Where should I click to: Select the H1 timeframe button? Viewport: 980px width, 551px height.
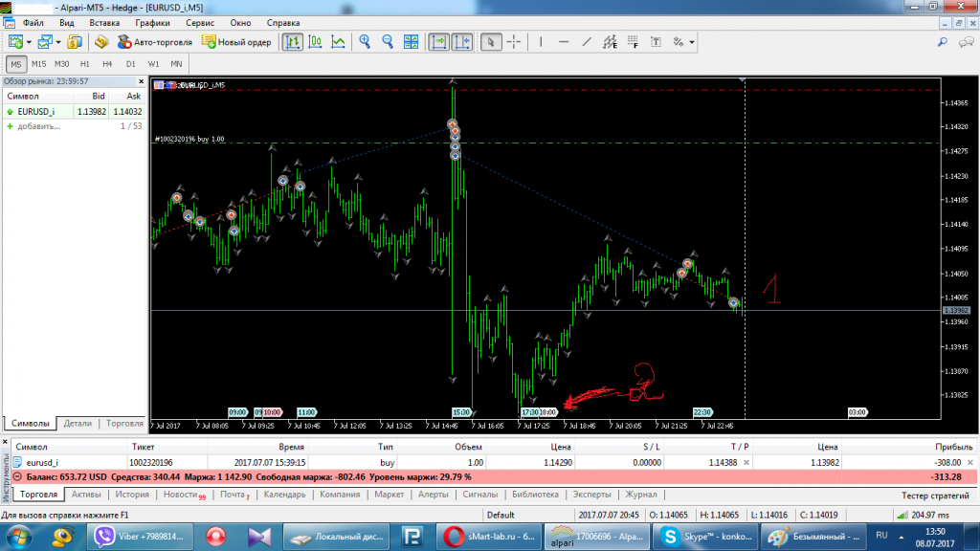(x=84, y=64)
